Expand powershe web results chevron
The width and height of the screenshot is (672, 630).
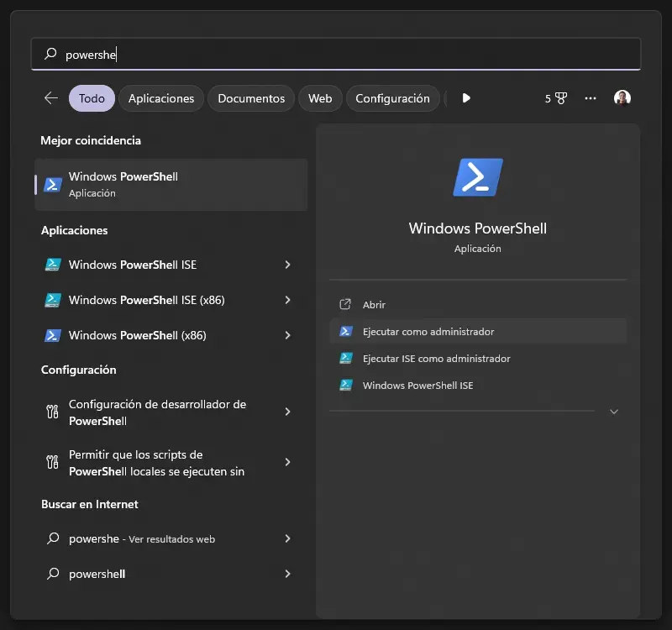[x=287, y=538]
